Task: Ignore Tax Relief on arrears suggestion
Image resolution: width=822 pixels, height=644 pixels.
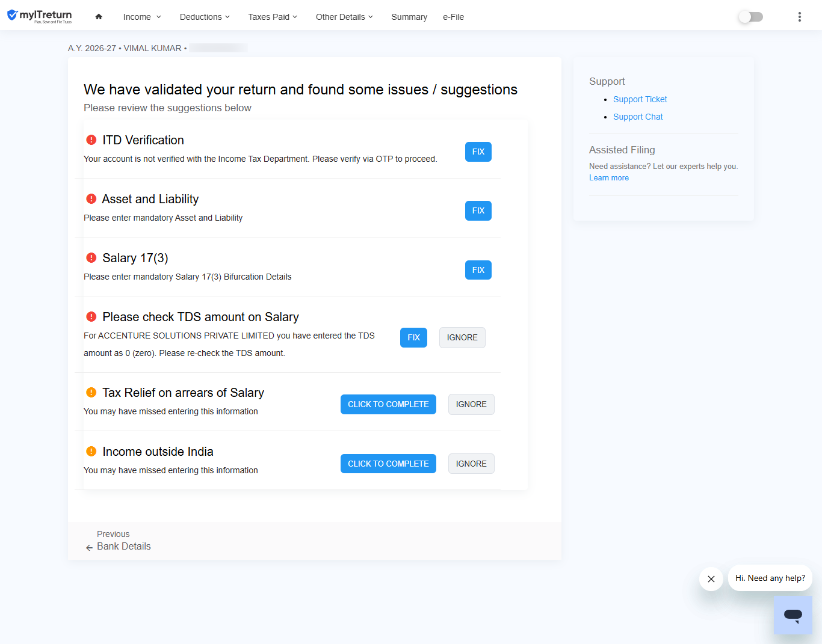Action: [x=471, y=404]
